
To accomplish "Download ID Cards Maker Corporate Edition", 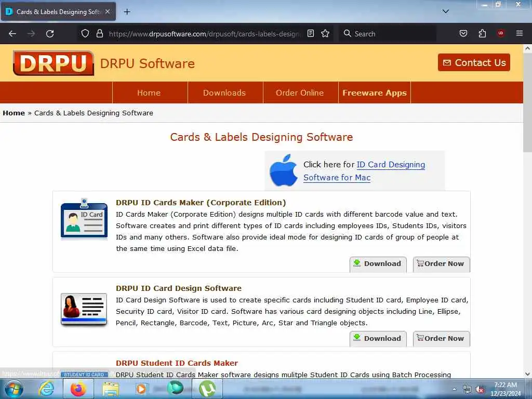I will (x=378, y=264).
